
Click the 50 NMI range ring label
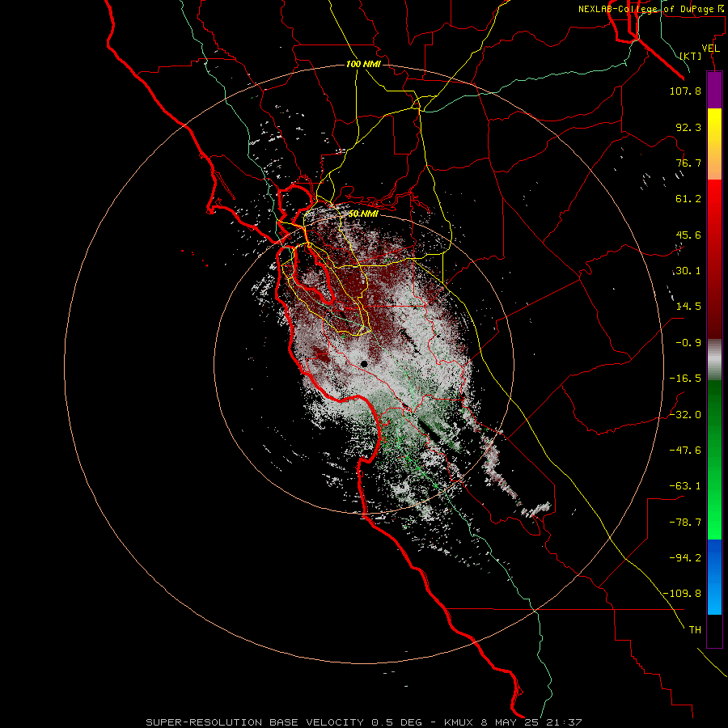click(x=363, y=214)
